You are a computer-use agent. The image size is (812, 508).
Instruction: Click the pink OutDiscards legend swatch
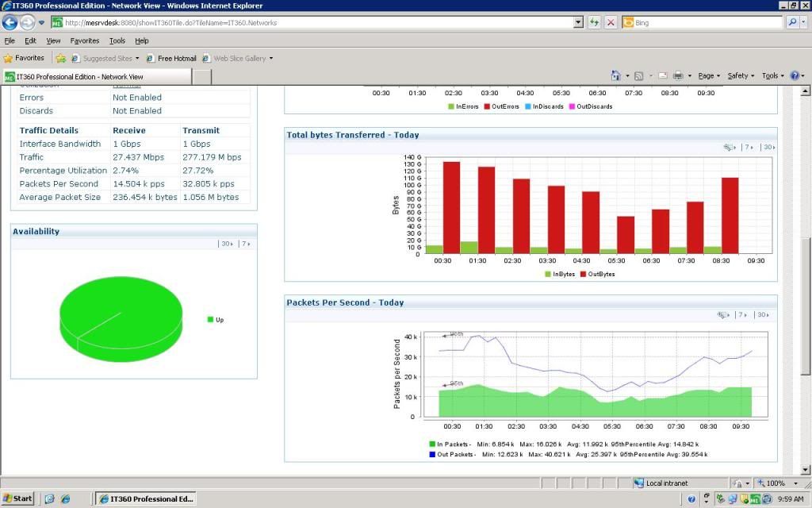tap(573, 106)
